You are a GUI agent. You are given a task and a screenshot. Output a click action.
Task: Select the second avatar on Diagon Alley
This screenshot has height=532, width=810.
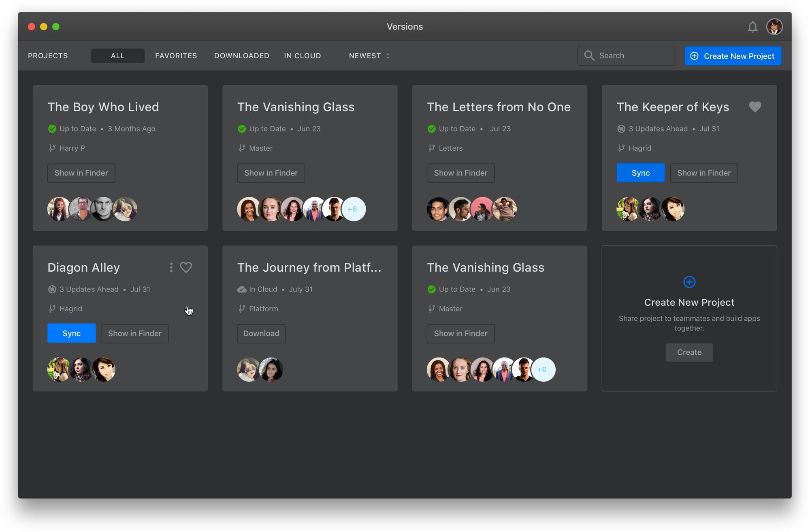pos(81,369)
